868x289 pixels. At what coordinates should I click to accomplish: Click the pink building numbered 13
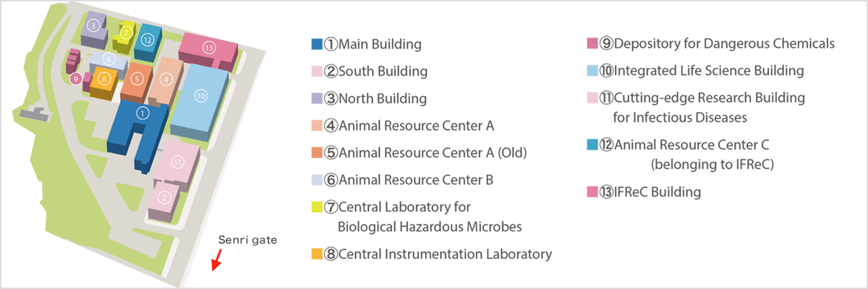coord(208,48)
